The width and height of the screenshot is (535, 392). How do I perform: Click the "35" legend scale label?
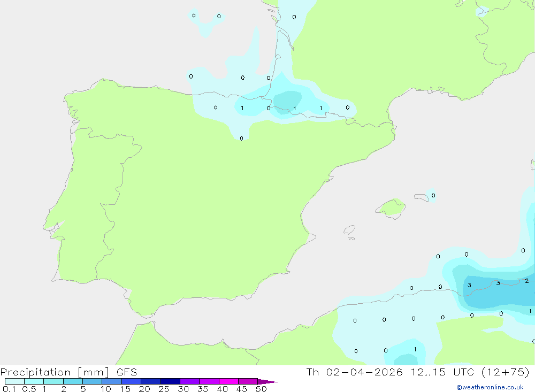[x=203, y=389]
